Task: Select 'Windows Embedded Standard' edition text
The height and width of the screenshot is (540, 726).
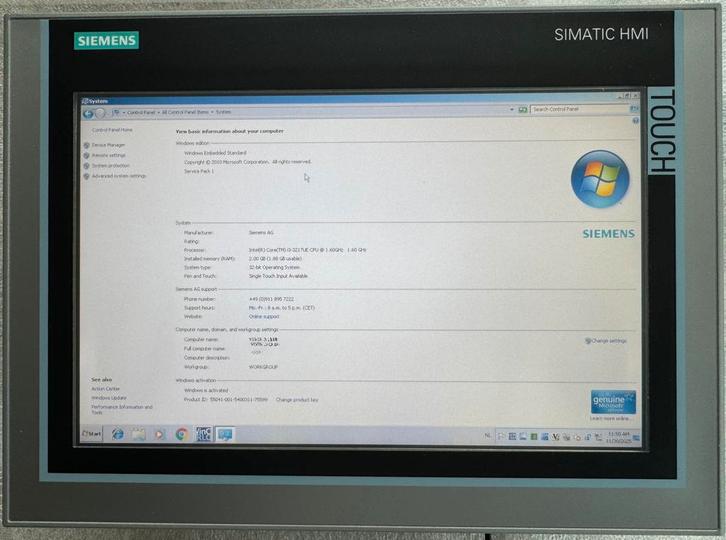Action: [x=215, y=153]
